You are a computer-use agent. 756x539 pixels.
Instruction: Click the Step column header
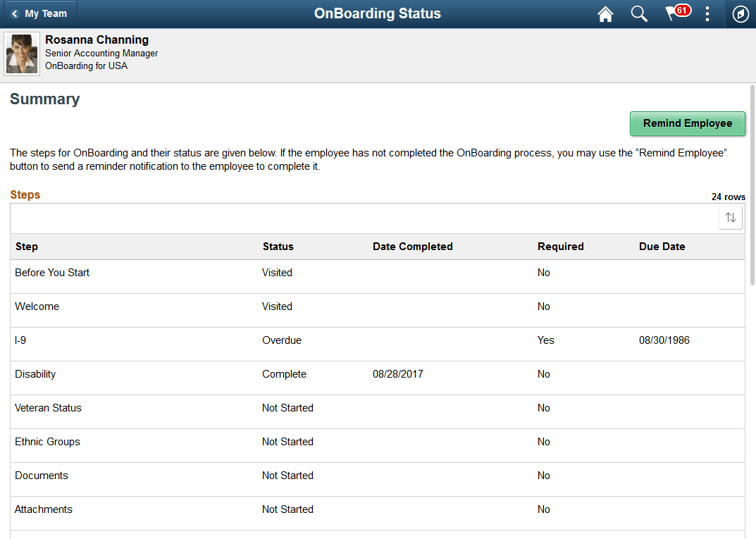coord(26,247)
